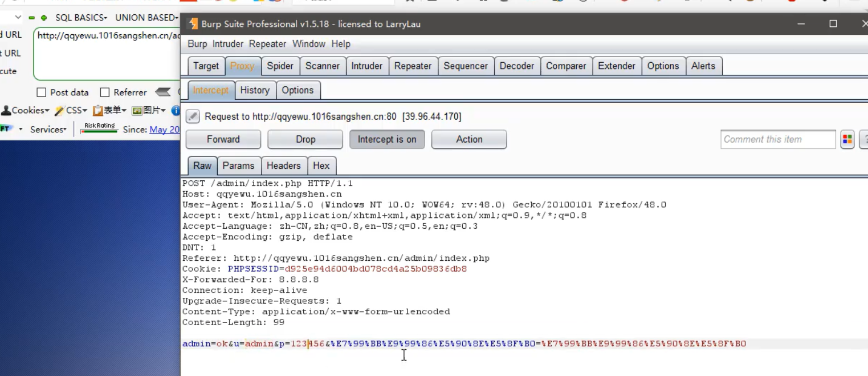
Task: Switch to the Repeater tool tab
Action: (413, 66)
